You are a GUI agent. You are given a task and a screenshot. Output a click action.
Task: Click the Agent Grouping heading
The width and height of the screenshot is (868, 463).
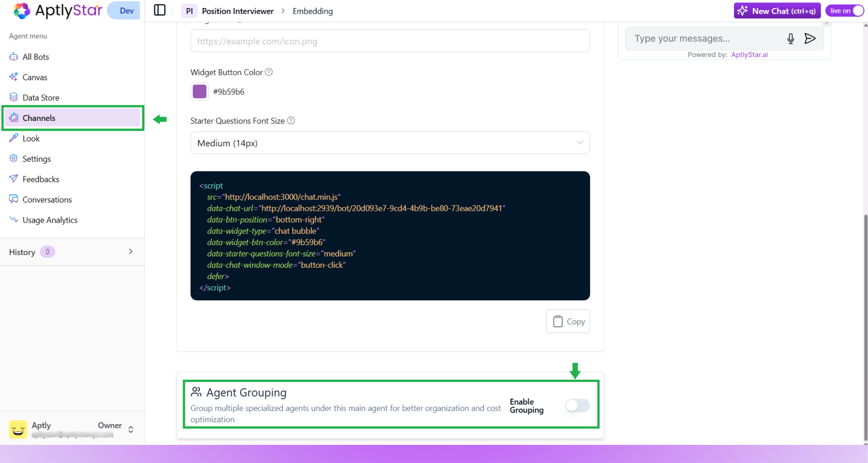coord(247,393)
